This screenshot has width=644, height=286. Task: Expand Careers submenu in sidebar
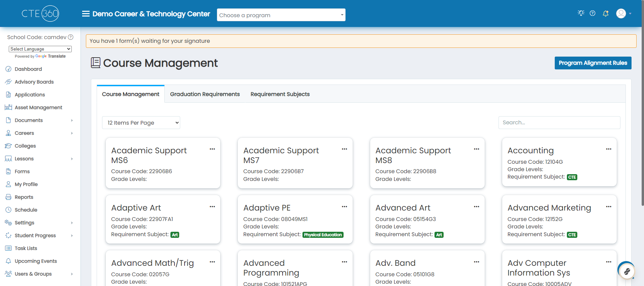pyautogui.click(x=72, y=133)
